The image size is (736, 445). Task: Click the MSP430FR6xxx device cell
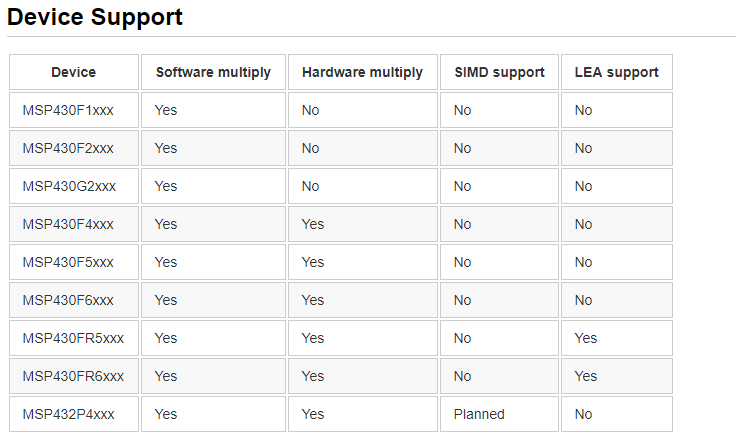point(73,376)
